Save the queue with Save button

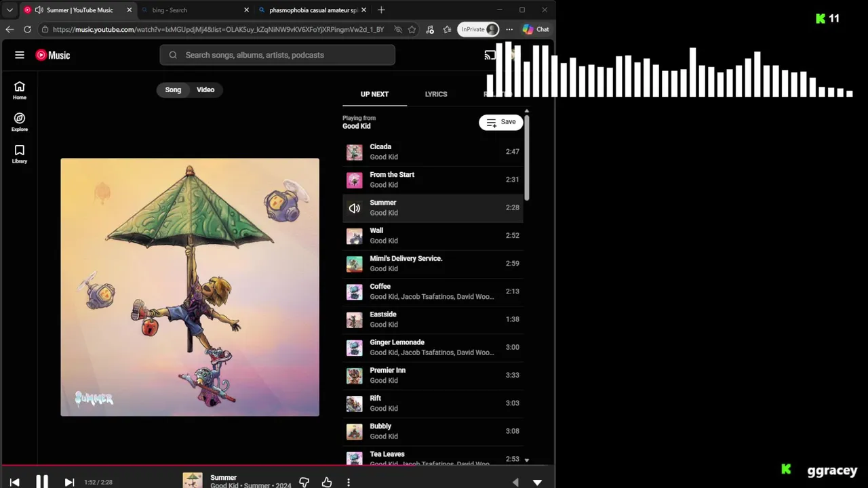[501, 122]
